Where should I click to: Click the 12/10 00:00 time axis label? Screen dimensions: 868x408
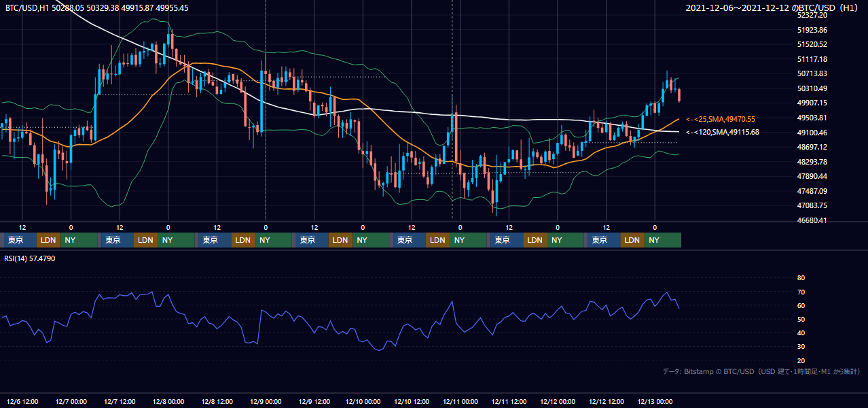point(363,401)
